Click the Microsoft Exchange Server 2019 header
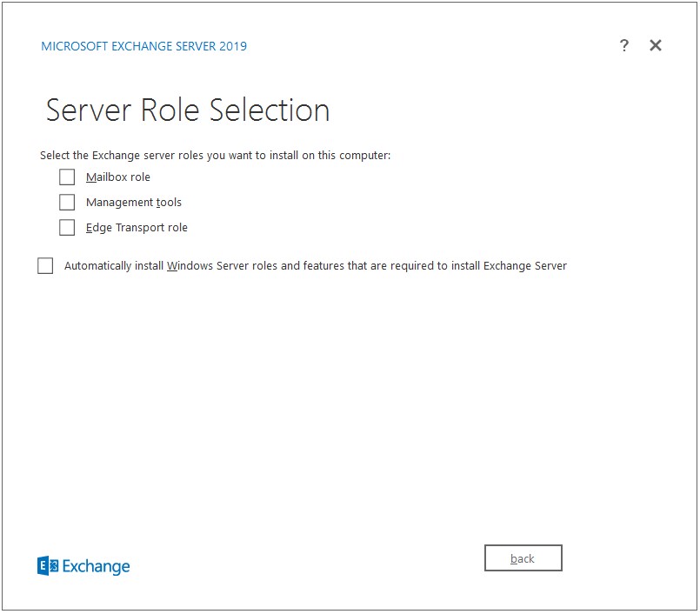Image resolution: width=700 pixels, height=614 pixels. (x=143, y=46)
